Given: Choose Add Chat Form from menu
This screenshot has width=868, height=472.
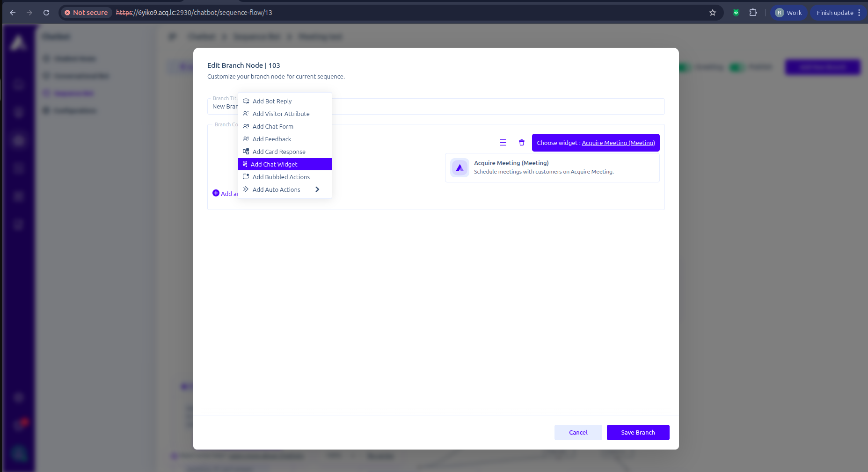Looking at the screenshot, I should click(285, 126).
